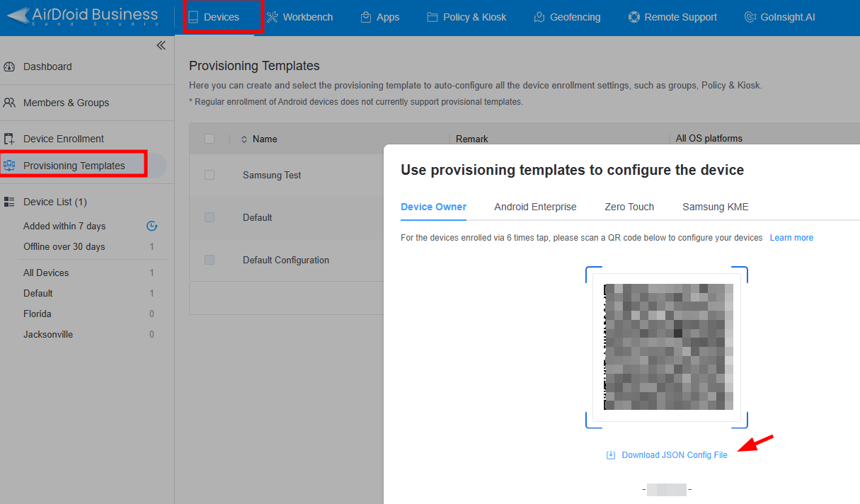The height and width of the screenshot is (504, 860).
Task: Check the Default Configuration checkbox
Action: click(x=210, y=260)
